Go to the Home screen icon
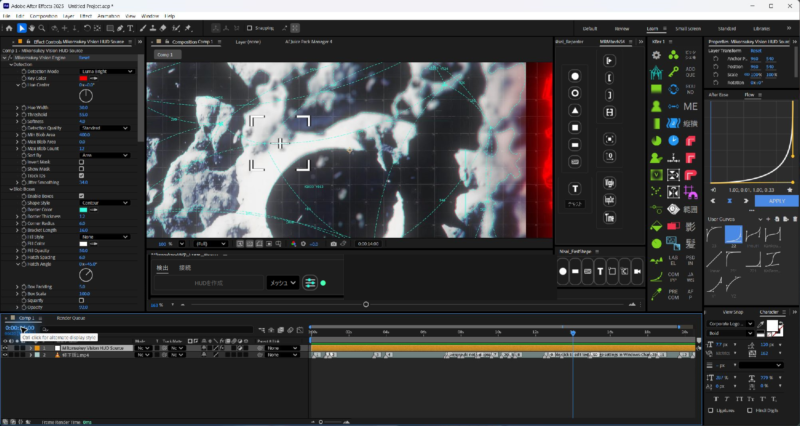 [9, 29]
